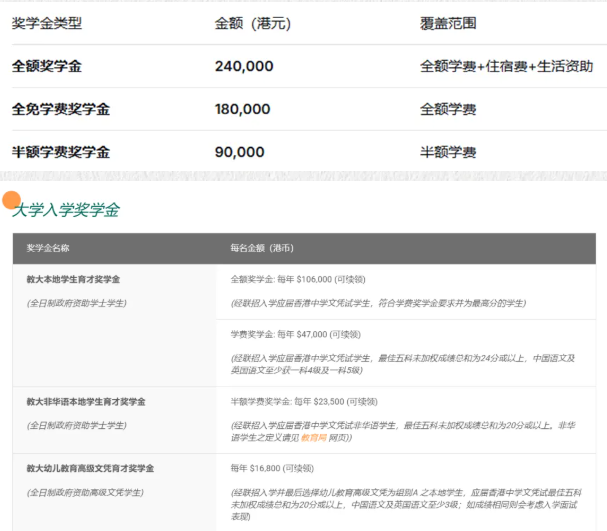Screen dimensions: 607x531
Task: Select 半额学费奖学金: 每年 $23,500 line
Action: (x=304, y=402)
